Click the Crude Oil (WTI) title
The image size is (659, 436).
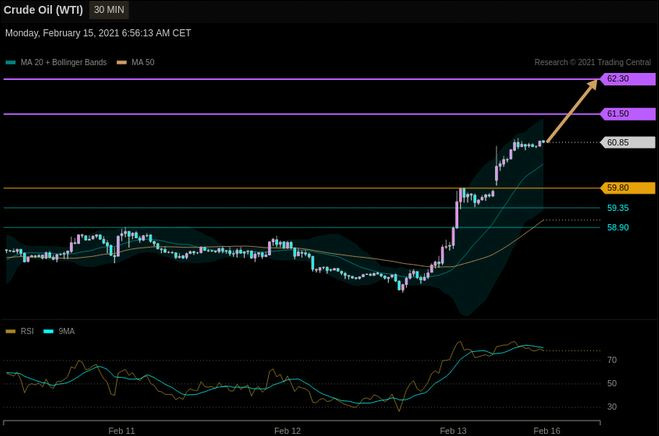click(x=43, y=10)
